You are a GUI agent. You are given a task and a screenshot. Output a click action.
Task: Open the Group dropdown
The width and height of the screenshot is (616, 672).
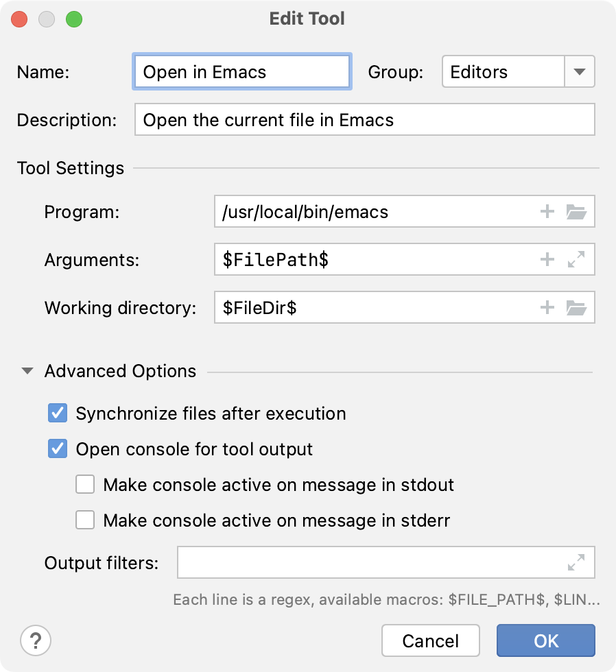point(580,71)
